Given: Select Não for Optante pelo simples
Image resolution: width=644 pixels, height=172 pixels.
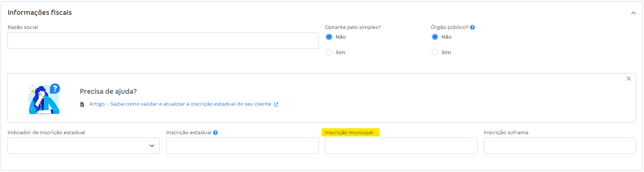Looking at the screenshot, I should (x=329, y=37).
